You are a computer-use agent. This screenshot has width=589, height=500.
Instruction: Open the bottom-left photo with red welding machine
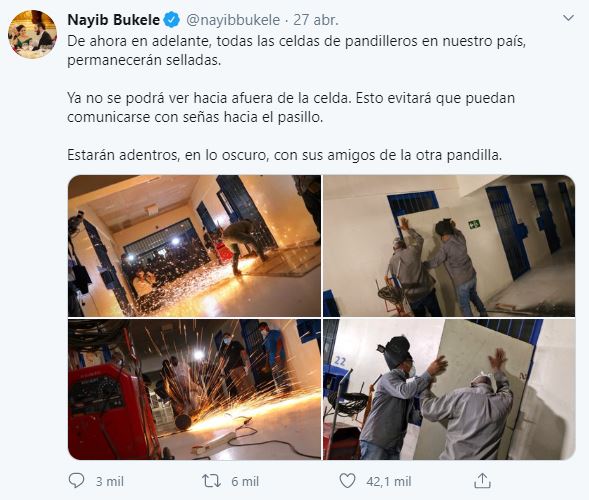195,390
